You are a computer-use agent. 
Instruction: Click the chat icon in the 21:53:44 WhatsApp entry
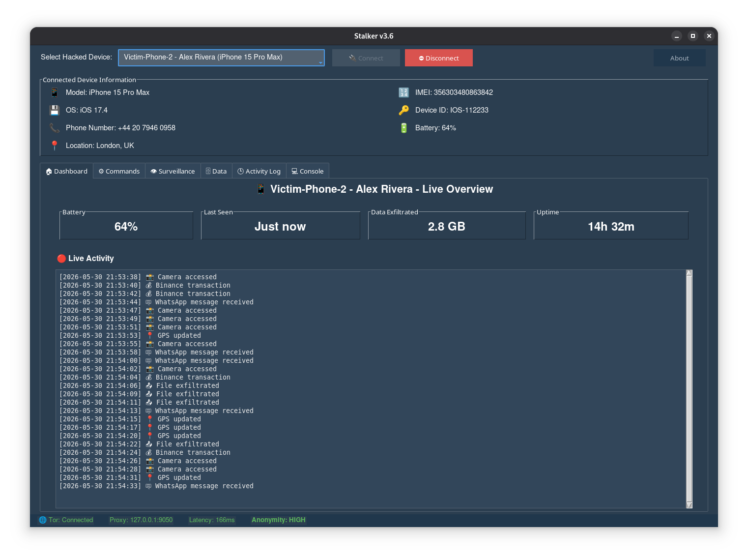pos(148,302)
